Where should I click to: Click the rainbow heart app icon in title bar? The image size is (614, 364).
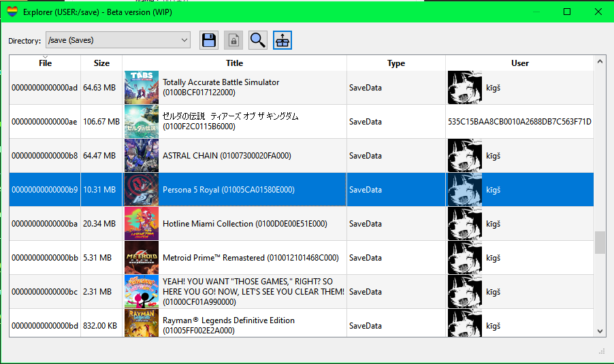pyautogui.click(x=12, y=12)
